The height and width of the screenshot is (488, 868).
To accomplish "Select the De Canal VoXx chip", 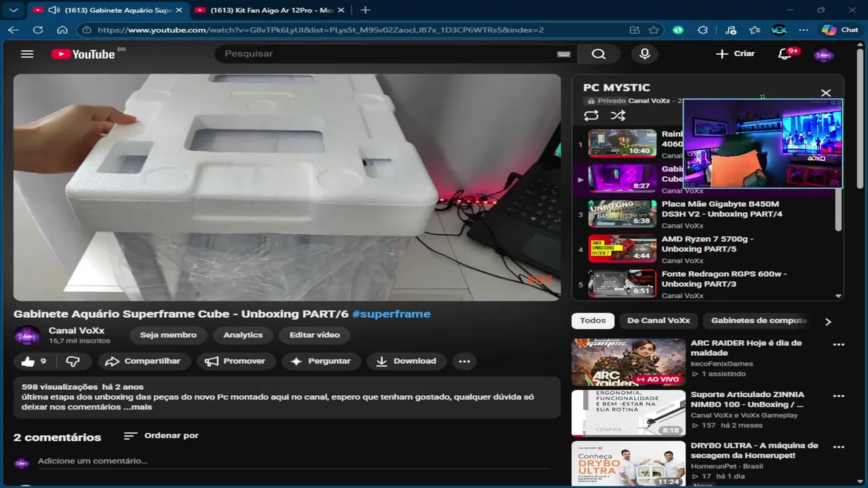I will (x=658, y=321).
